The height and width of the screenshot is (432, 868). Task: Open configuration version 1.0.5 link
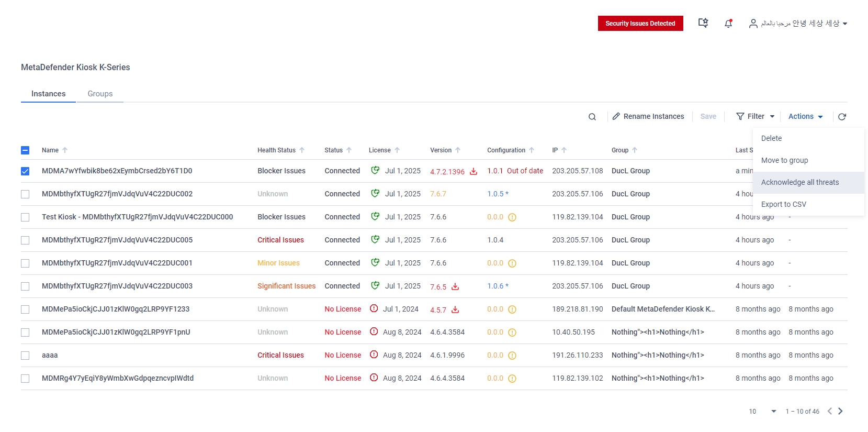tap(498, 194)
